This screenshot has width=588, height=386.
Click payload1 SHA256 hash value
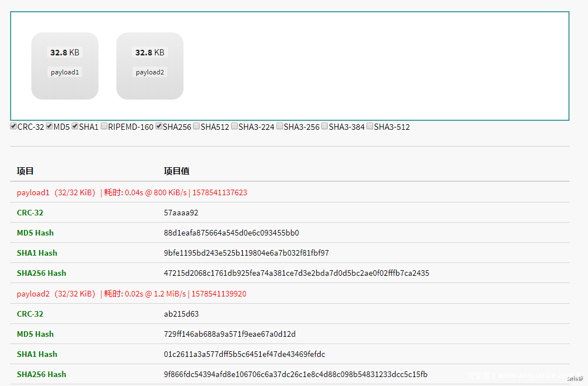point(296,273)
